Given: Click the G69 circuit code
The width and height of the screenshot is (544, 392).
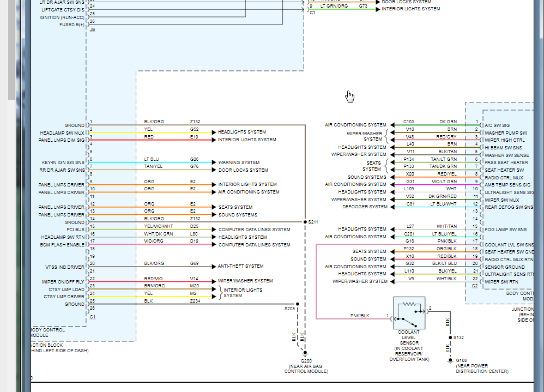Looking at the screenshot, I should tap(194, 264).
